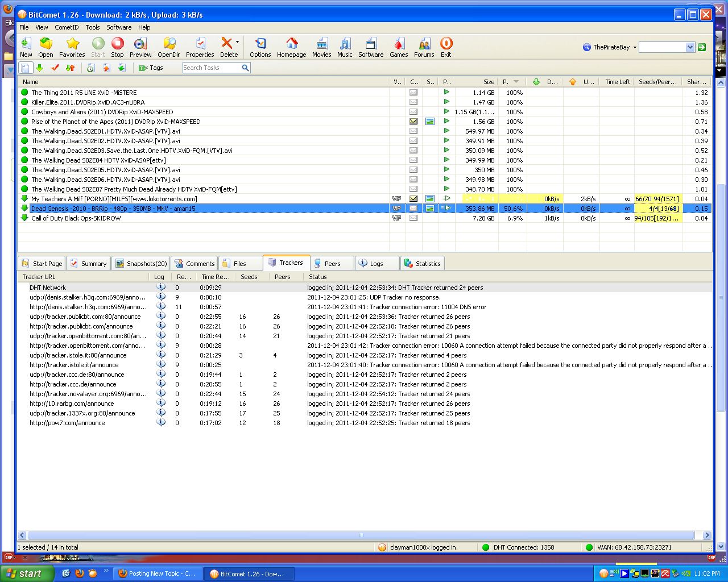Click the Open torrent toolbar icon
This screenshot has width=728, height=582.
click(x=45, y=44)
